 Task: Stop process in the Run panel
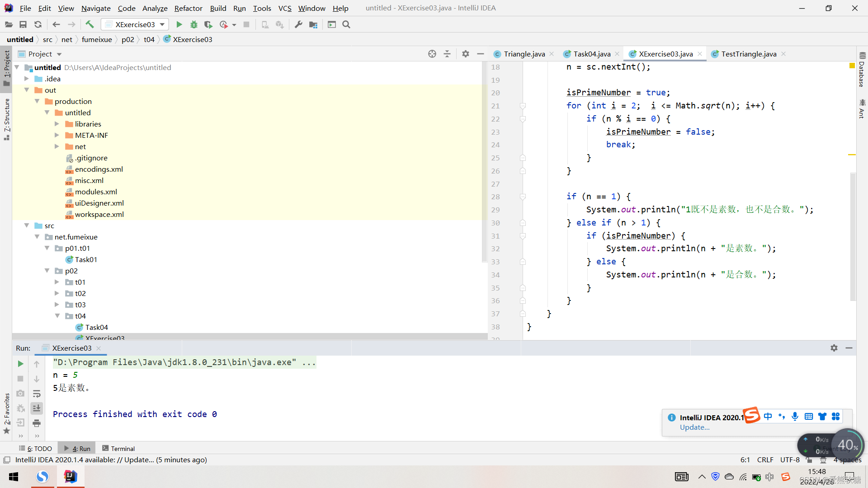tap(20, 379)
